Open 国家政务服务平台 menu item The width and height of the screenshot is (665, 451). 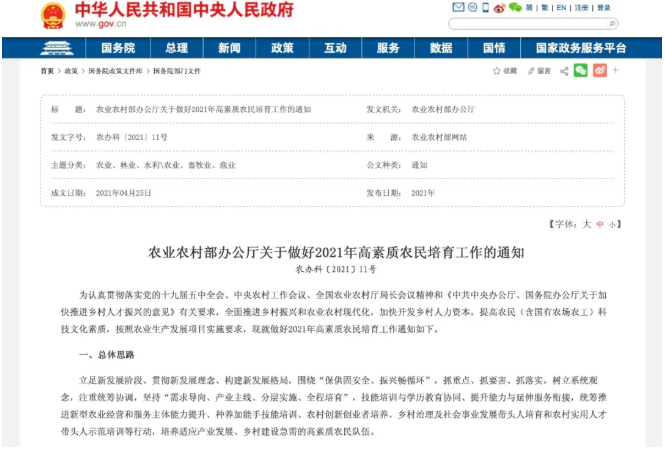(581, 48)
